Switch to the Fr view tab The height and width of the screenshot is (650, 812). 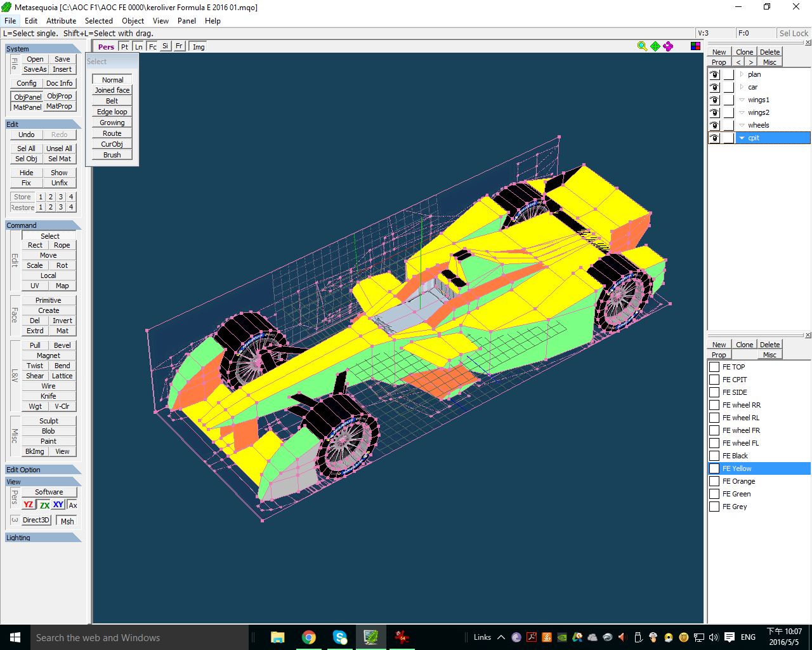point(179,46)
